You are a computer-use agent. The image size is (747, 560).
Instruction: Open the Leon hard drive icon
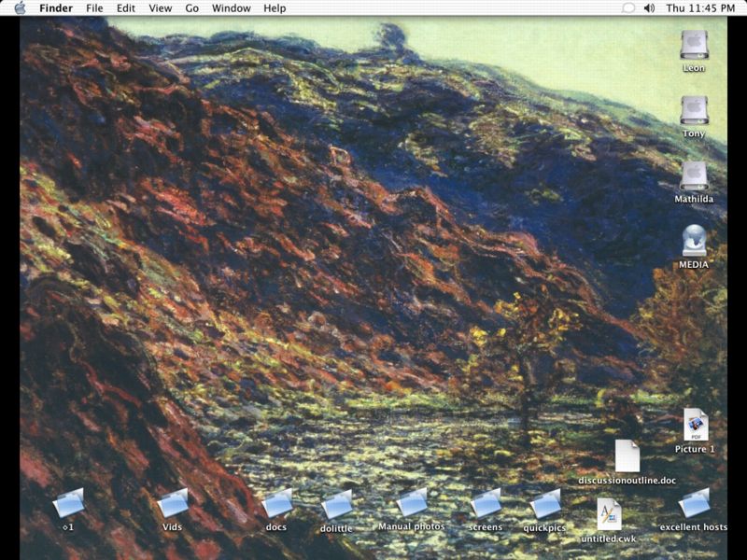[x=694, y=45]
